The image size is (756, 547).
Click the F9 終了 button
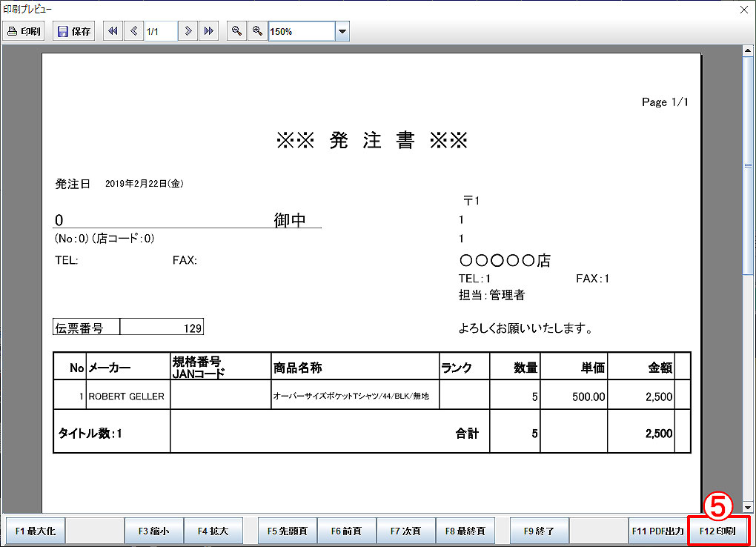539,531
